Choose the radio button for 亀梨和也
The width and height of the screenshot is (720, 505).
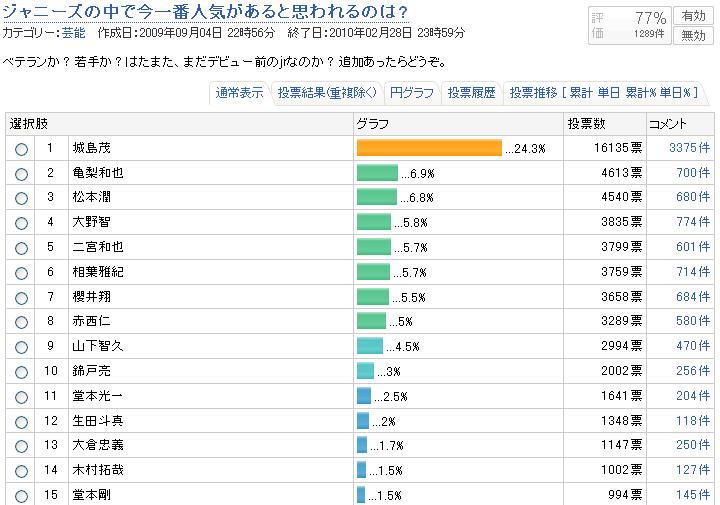coord(22,173)
